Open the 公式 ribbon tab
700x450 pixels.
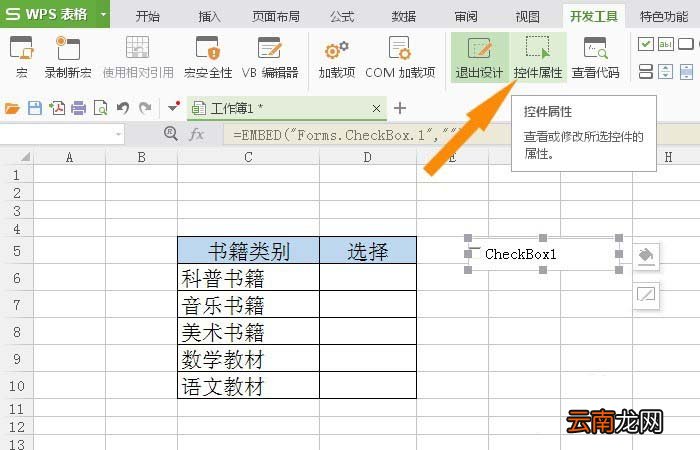coord(342,17)
